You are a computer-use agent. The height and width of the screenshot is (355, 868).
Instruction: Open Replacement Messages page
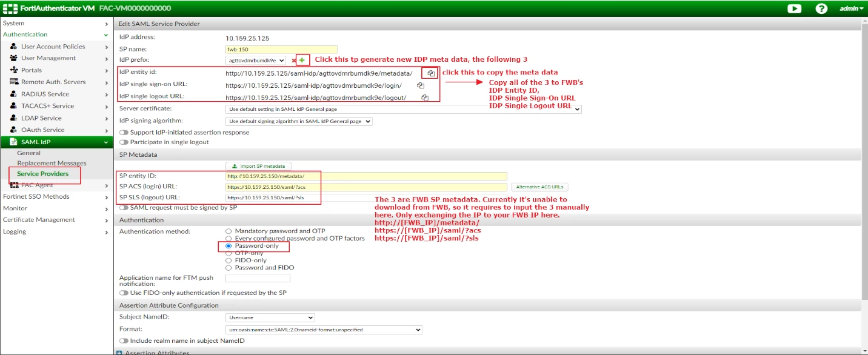click(x=52, y=164)
